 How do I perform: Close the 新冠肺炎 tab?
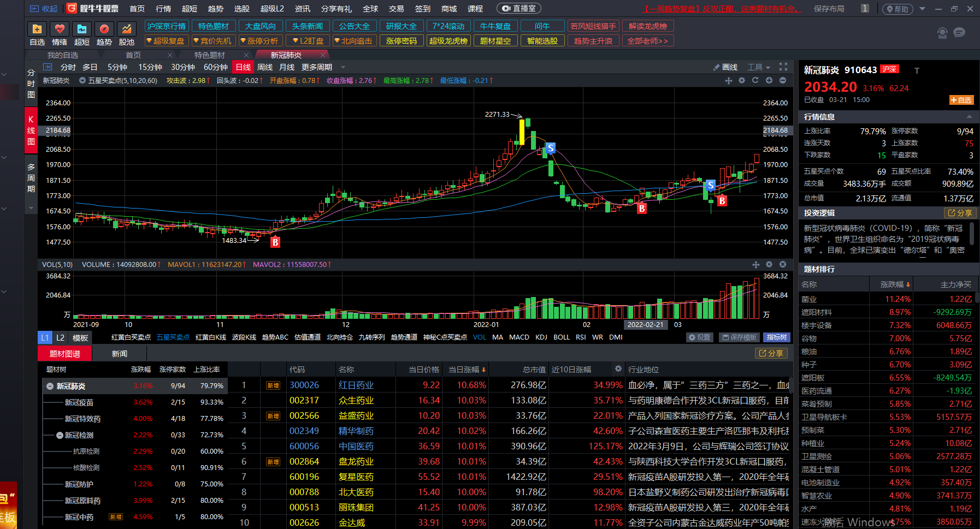click(x=323, y=55)
